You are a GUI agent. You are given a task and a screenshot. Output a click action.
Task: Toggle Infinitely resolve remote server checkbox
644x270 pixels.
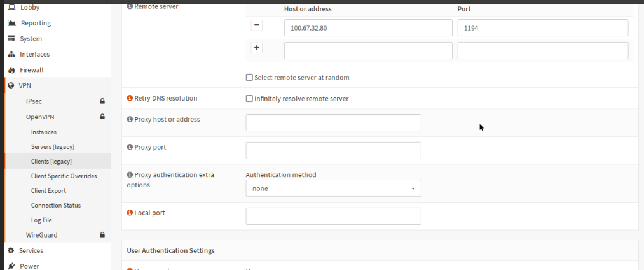pyautogui.click(x=249, y=99)
